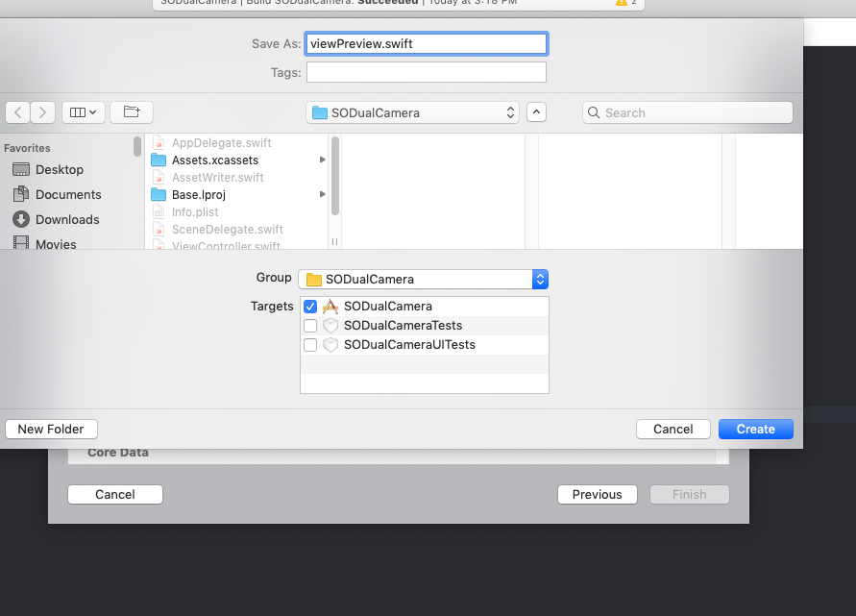Click the Create button

(755, 430)
